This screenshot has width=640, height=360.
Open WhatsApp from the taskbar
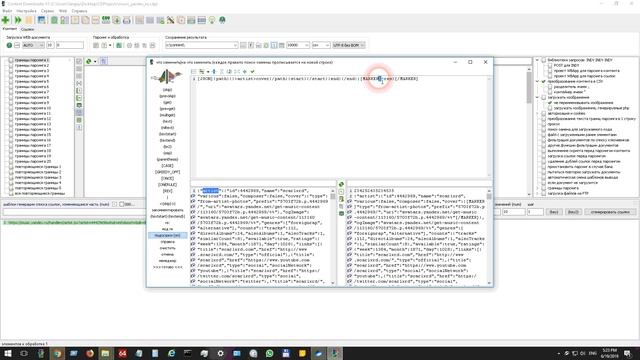click(x=269, y=353)
